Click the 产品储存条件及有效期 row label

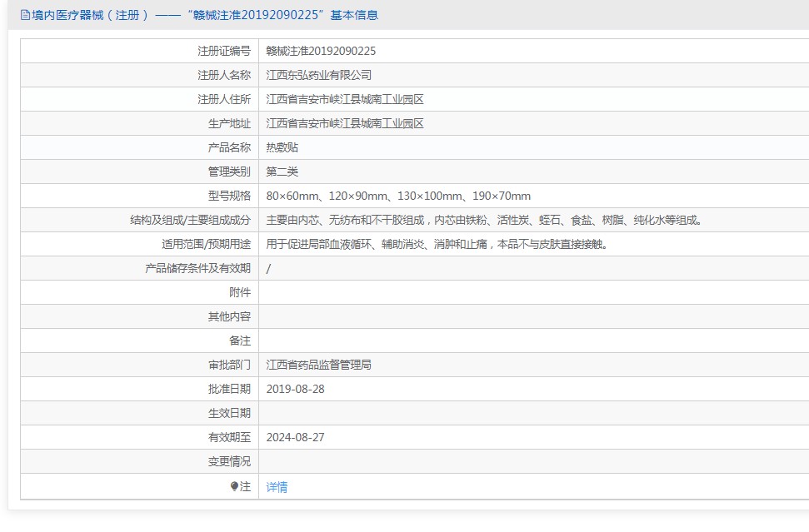click(197, 268)
